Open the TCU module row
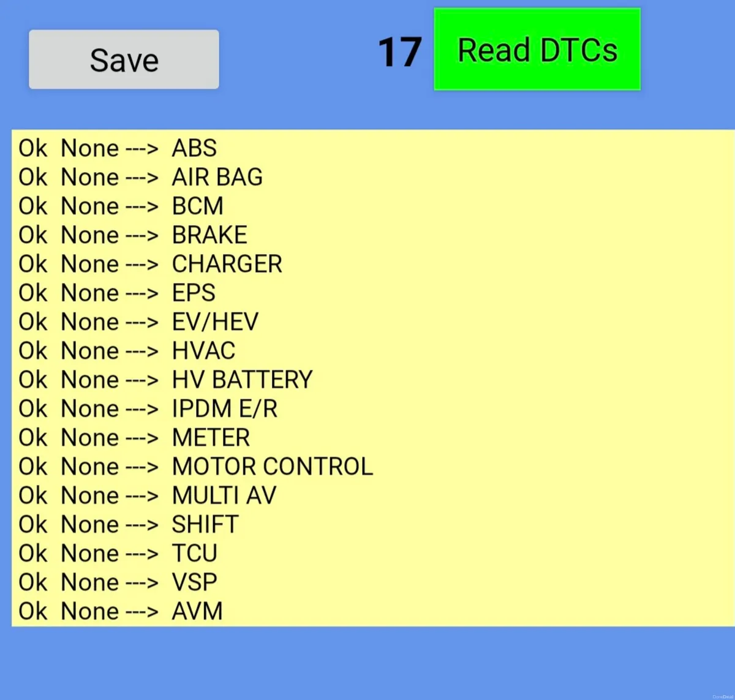This screenshot has height=700, width=735. 116,553
